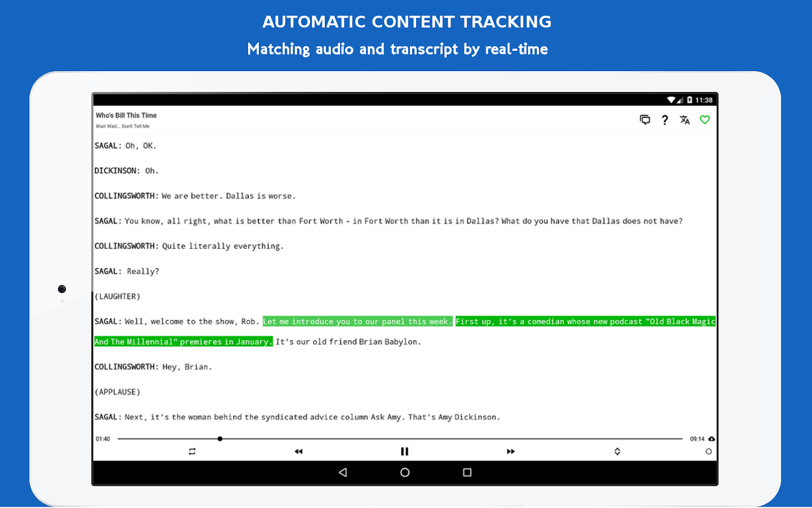Click the audio progress slider handle
This screenshot has height=508, width=812.
click(x=220, y=439)
